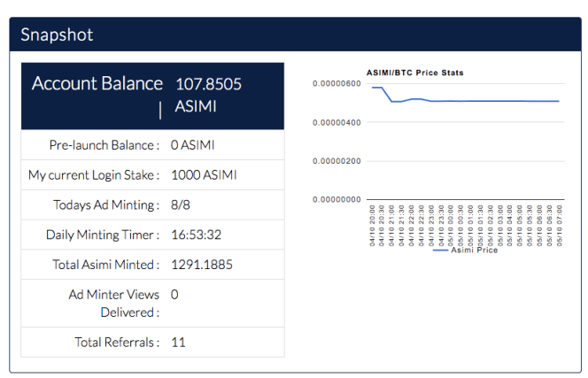Toggle the Asimi Price legend entry
This screenshot has width=588, height=378.
point(474,251)
